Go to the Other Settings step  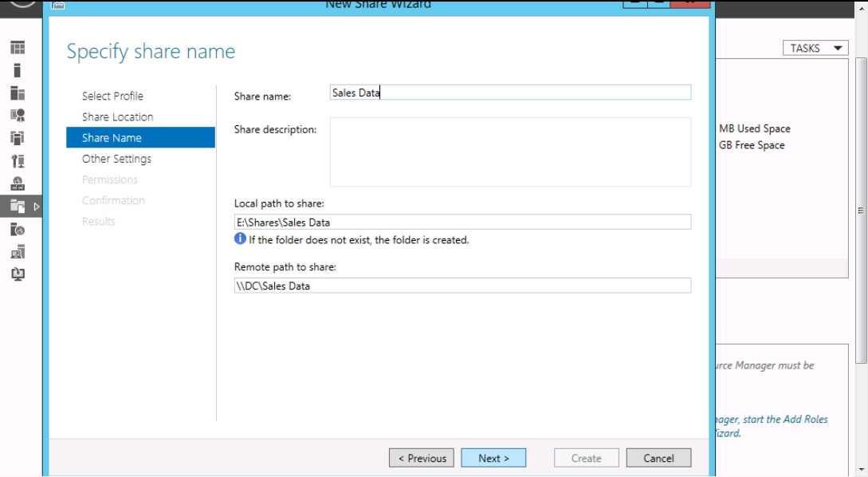116,159
